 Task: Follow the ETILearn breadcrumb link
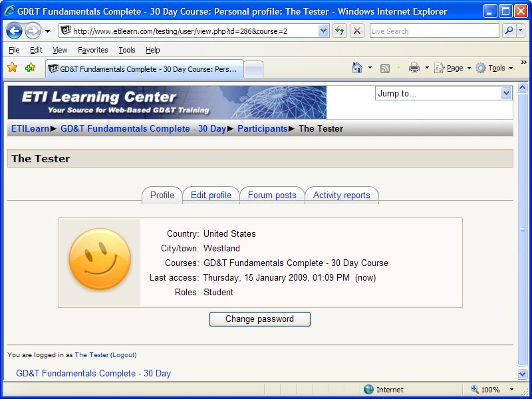coord(30,129)
